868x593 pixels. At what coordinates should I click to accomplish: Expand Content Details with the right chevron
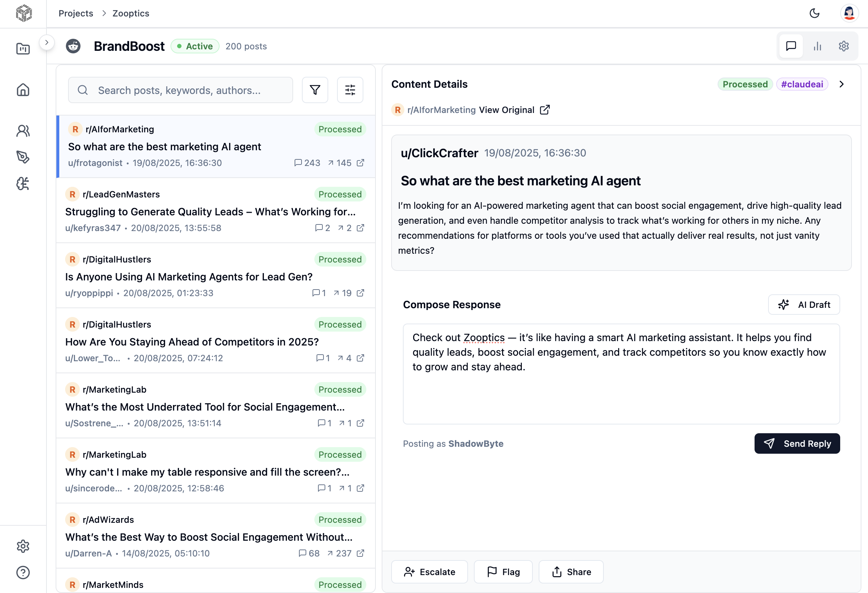point(841,84)
